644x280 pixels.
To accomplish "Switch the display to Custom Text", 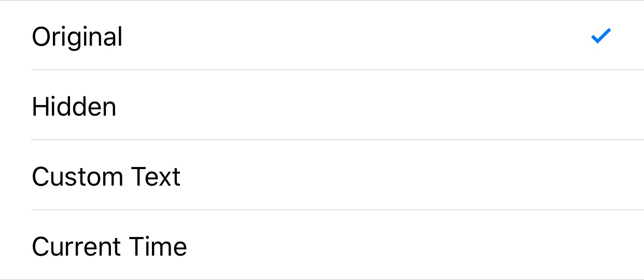I will point(322,175).
